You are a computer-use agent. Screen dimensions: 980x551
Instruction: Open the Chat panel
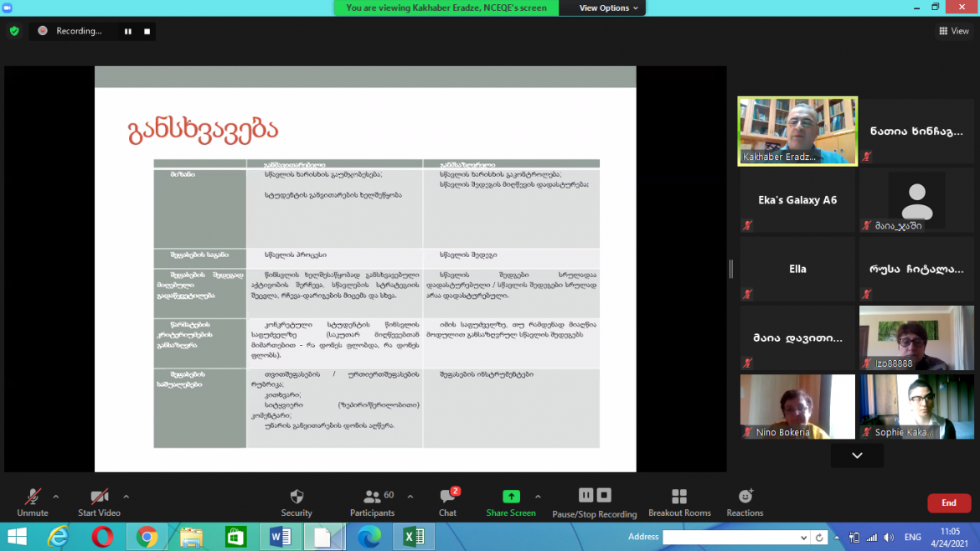tap(447, 497)
